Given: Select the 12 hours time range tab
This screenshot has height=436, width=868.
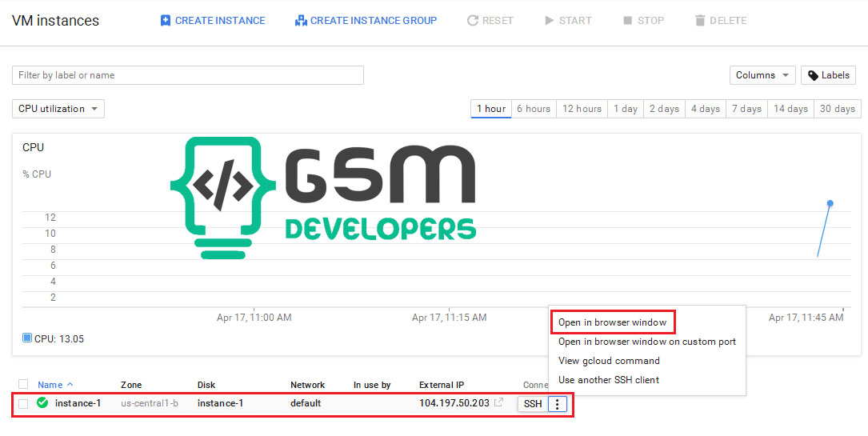Looking at the screenshot, I should 582,109.
